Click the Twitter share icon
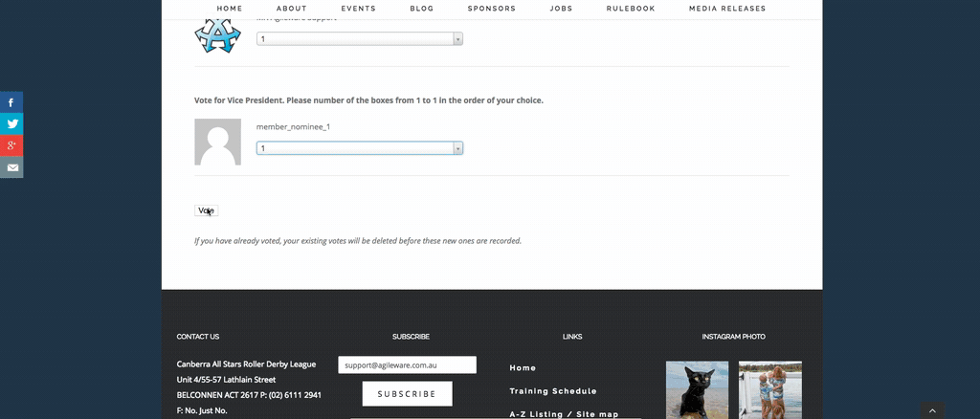The height and width of the screenshot is (419, 980). [11, 123]
